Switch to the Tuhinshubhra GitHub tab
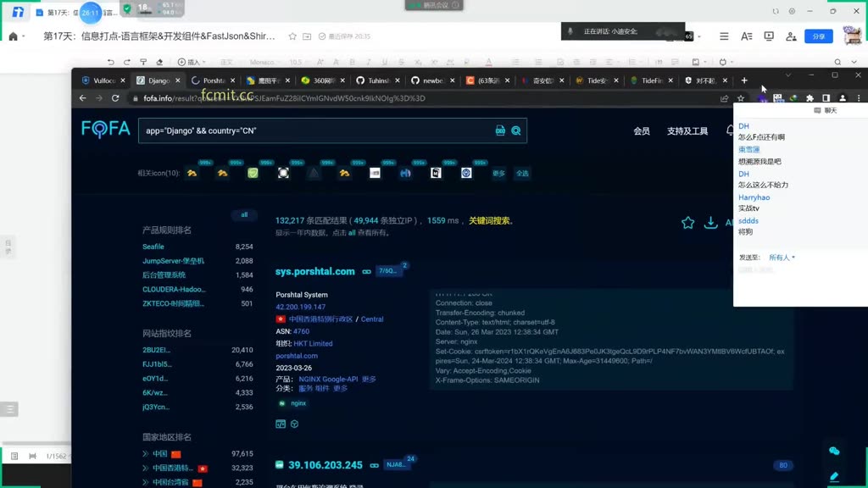The image size is (868, 488). coord(377,80)
